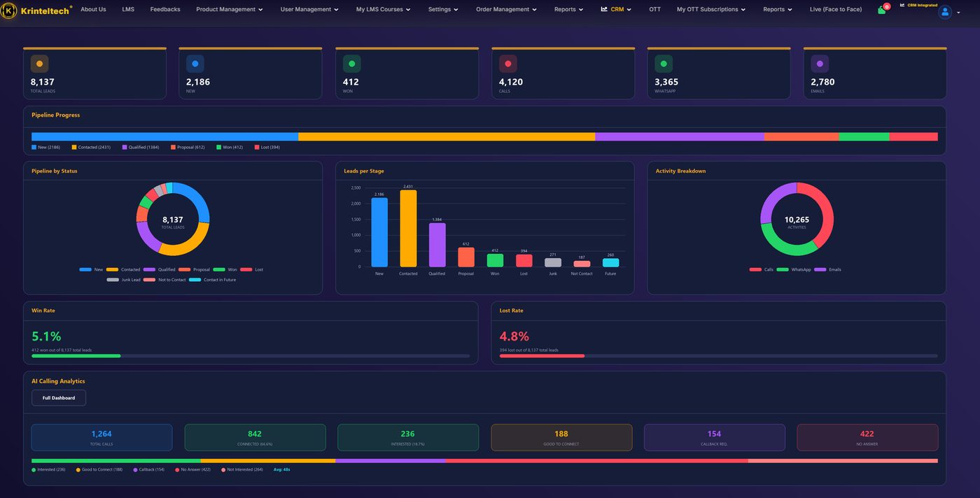Toggle Emails series in Activity Breakdown legend
Image resolution: width=980 pixels, height=498 pixels.
click(x=827, y=269)
